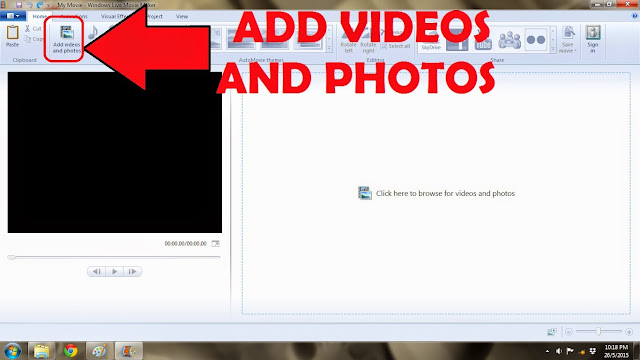Show hidden tray icons arrow
640x360 pixels.
pos(547,351)
